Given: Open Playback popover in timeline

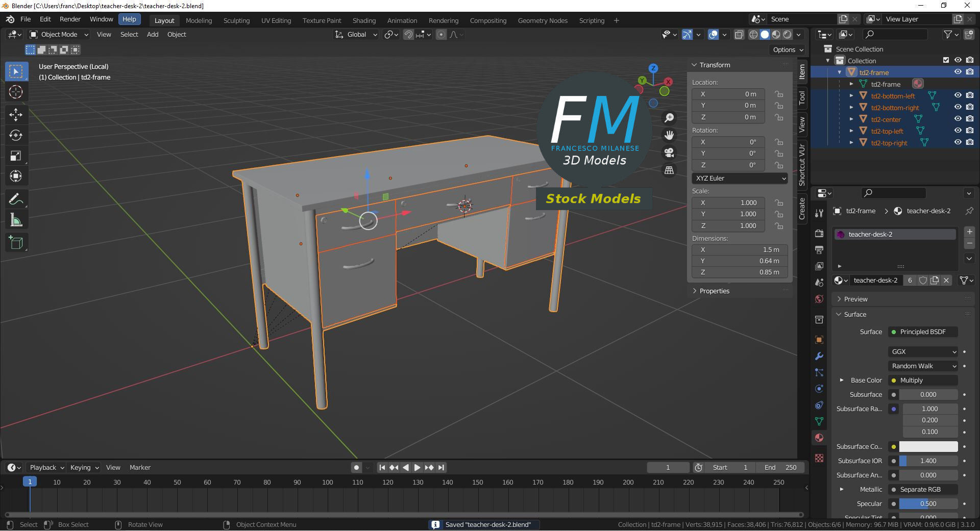Looking at the screenshot, I should tap(47, 468).
